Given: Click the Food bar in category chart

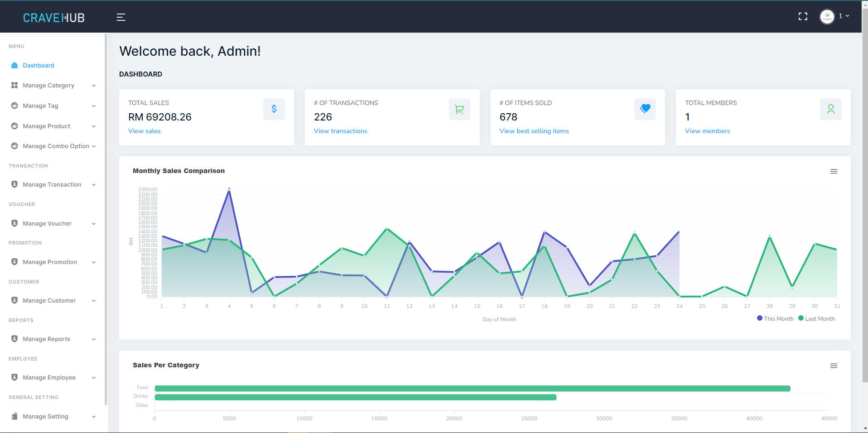Looking at the screenshot, I should 472,389.
